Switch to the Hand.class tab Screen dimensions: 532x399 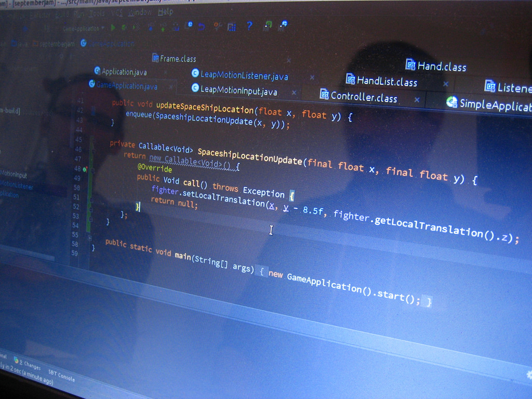pyautogui.click(x=436, y=65)
